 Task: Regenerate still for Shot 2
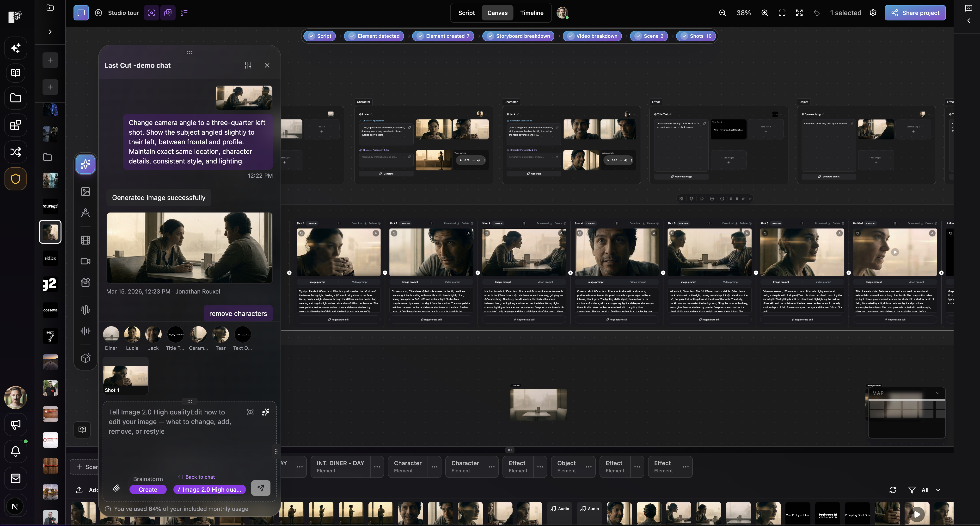click(x=431, y=319)
